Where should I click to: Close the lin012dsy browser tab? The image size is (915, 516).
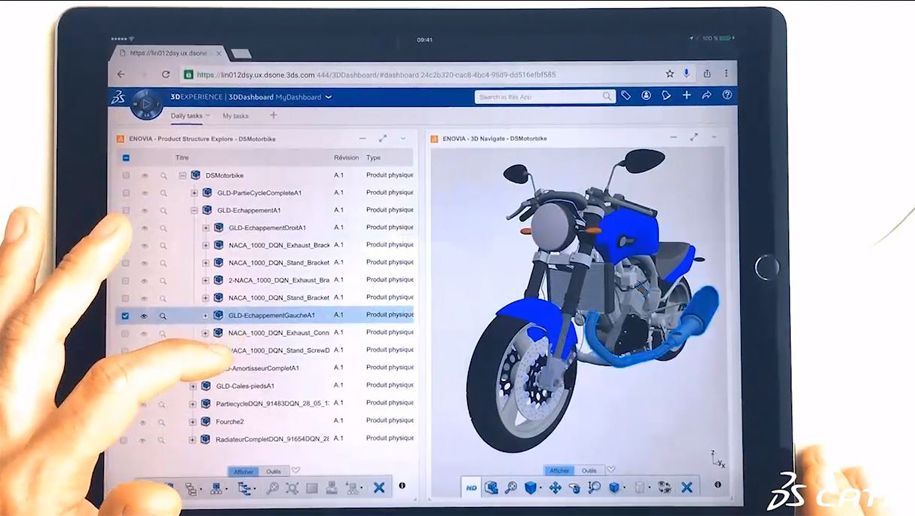[219, 53]
